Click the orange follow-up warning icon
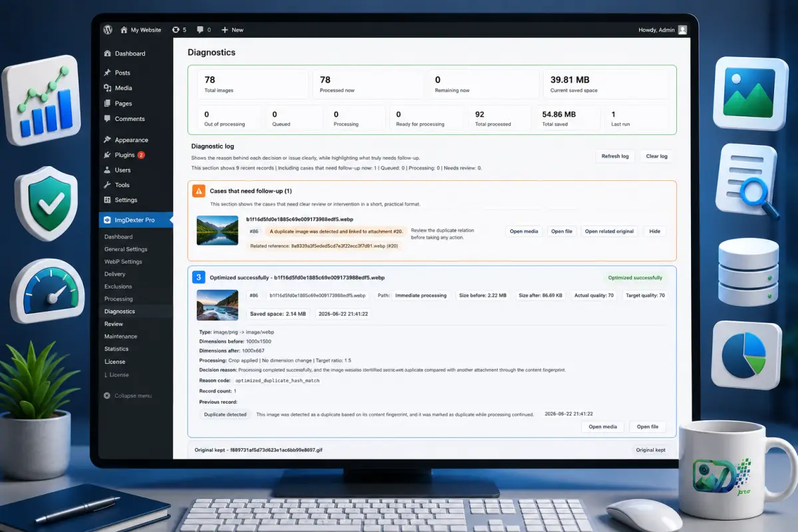The image size is (798, 532). [199, 191]
